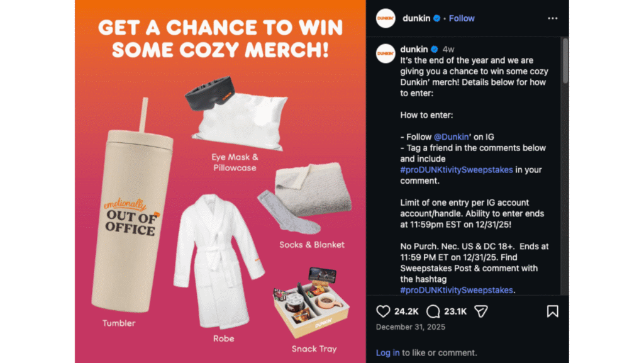This screenshot has height=363, width=644.
Task: Follow the dunkin account
Action: point(462,18)
